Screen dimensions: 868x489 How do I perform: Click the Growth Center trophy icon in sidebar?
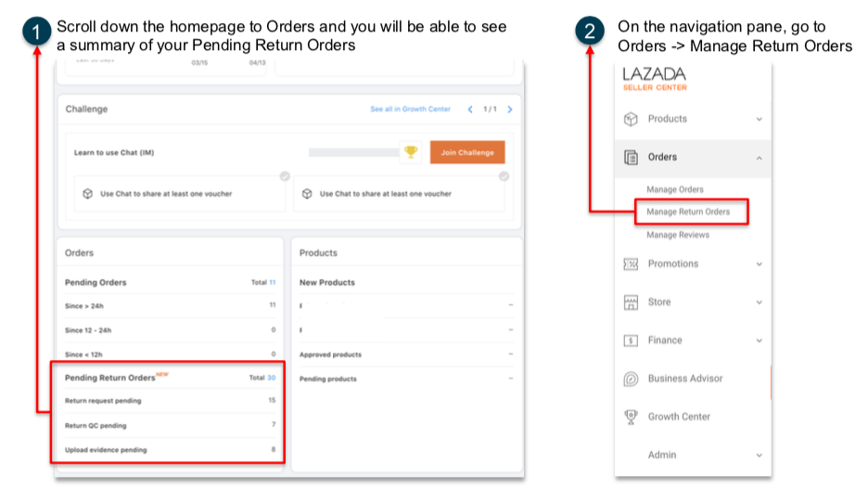631,417
